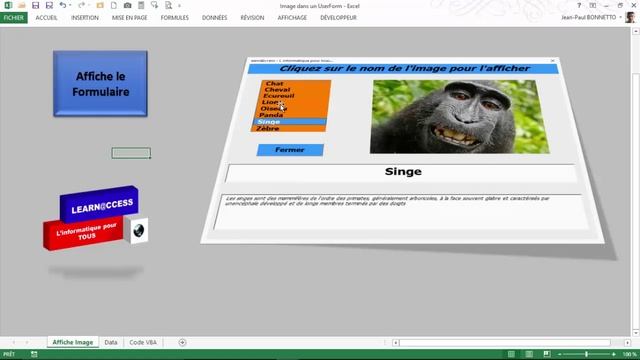The width and height of the screenshot is (640, 360).
Task: Click the monkey picture in the form
Action: 460,117
